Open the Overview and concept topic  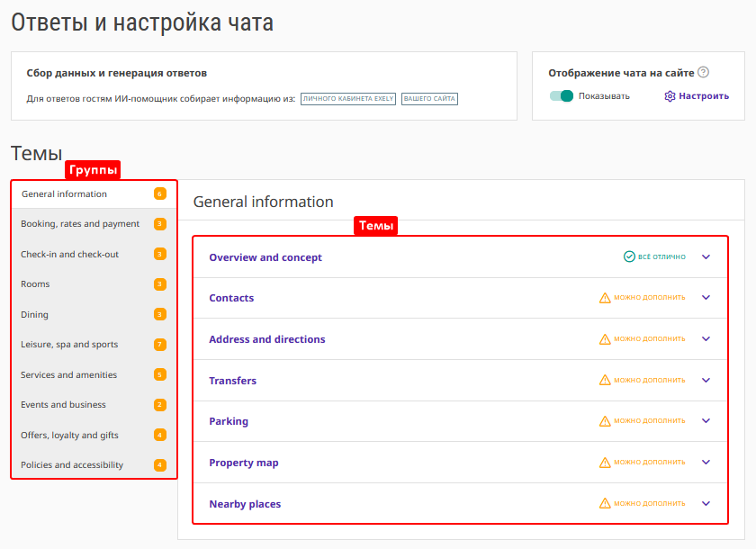[265, 257]
